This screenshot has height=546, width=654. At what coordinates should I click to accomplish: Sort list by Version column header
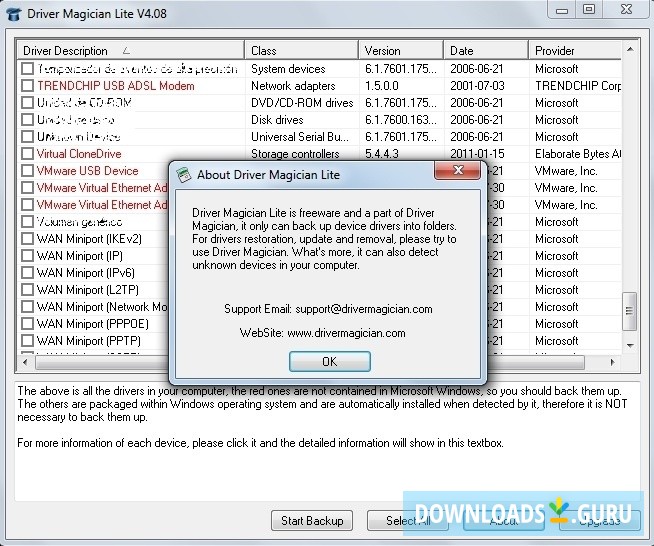coord(401,50)
